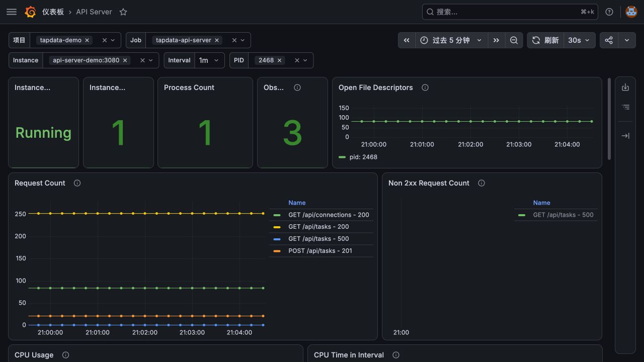Click the dashboard vertical scrollbar
This screenshot has height=362, width=644.
[x=609, y=119]
